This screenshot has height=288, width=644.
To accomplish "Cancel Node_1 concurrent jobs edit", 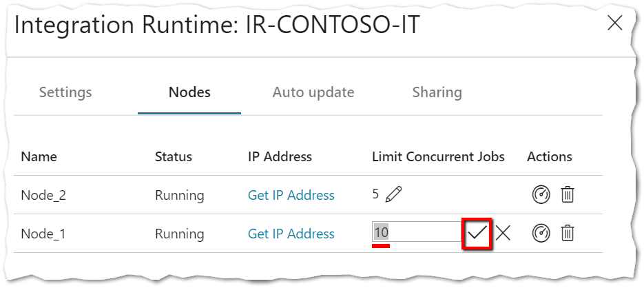I will point(503,234).
